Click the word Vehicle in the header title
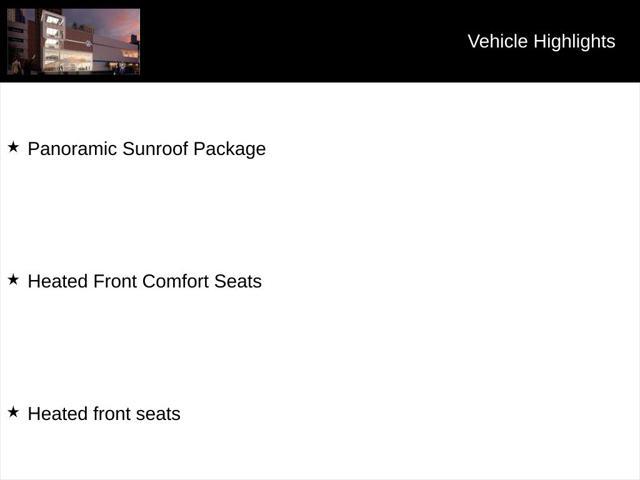640x480 pixels. [x=498, y=41]
